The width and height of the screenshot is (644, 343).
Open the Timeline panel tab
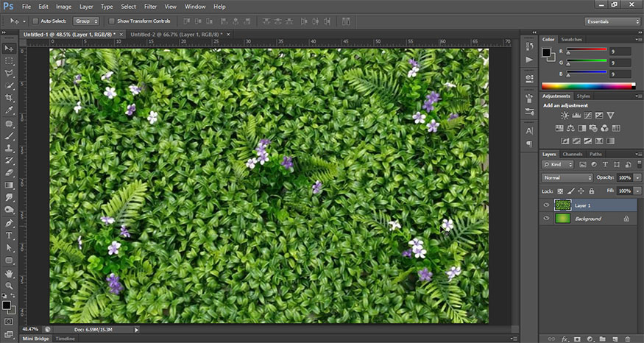(x=65, y=339)
